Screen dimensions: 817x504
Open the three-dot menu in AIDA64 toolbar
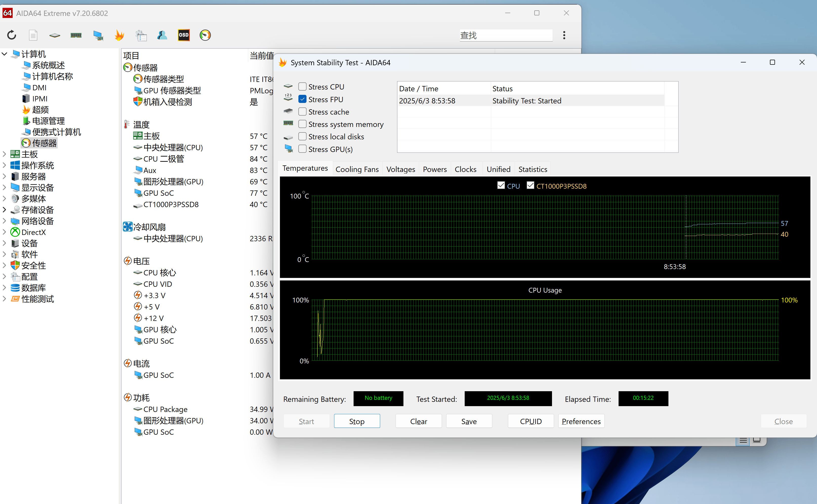click(x=564, y=35)
